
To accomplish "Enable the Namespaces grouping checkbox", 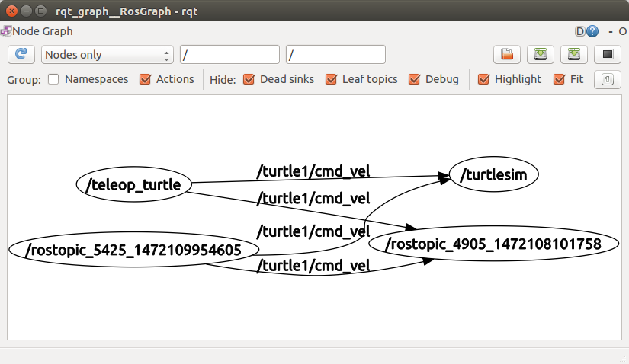I will coord(54,79).
